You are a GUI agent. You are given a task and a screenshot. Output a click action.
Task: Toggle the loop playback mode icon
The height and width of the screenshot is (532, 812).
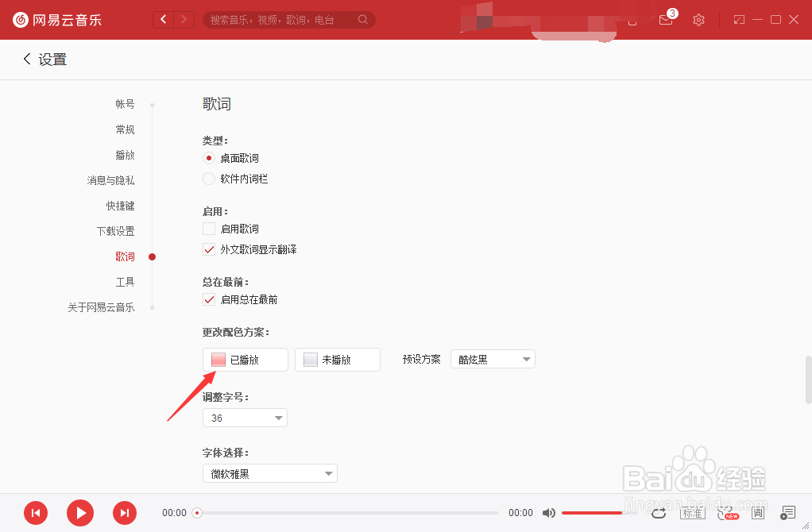[x=659, y=513]
